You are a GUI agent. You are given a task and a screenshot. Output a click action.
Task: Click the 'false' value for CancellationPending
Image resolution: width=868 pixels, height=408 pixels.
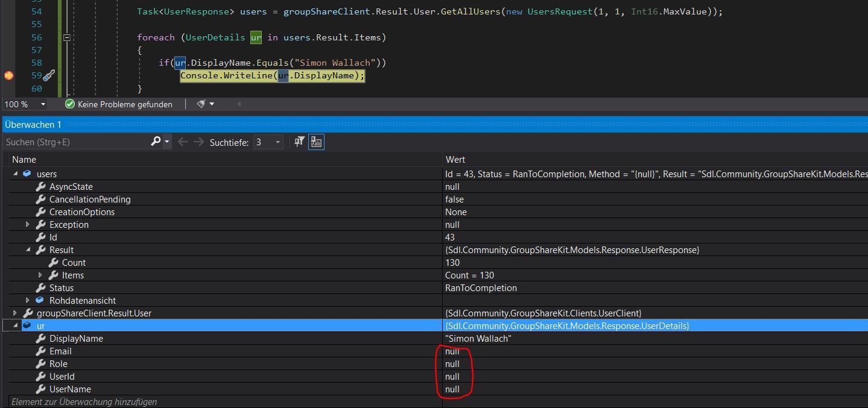455,199
